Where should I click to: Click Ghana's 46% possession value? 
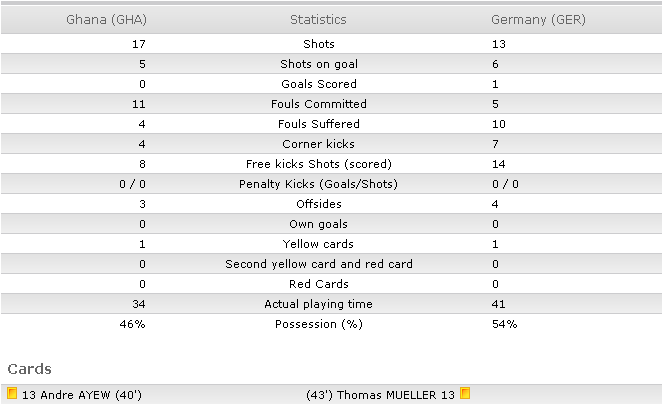pos(132,324)
